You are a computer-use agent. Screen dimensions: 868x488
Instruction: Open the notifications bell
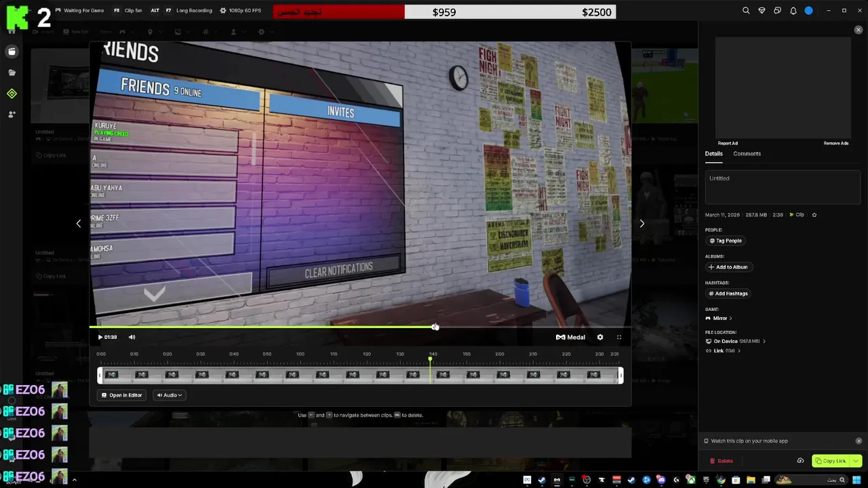pyautogui.click(x=793, y=11)
